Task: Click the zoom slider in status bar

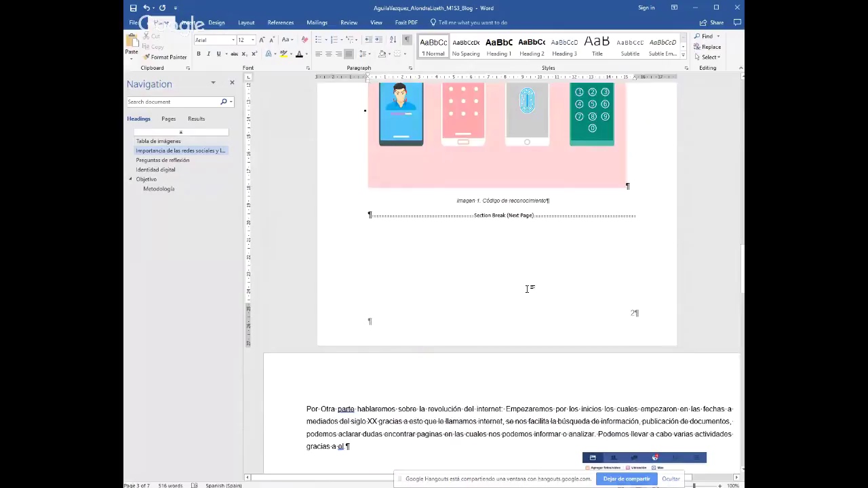Action: pyautogui.click(x=694, y=485)
